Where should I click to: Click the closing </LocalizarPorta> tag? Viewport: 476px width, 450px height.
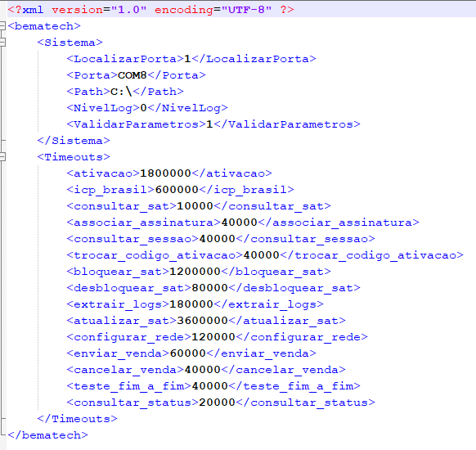pyautogui.click(x=254, y=59)
